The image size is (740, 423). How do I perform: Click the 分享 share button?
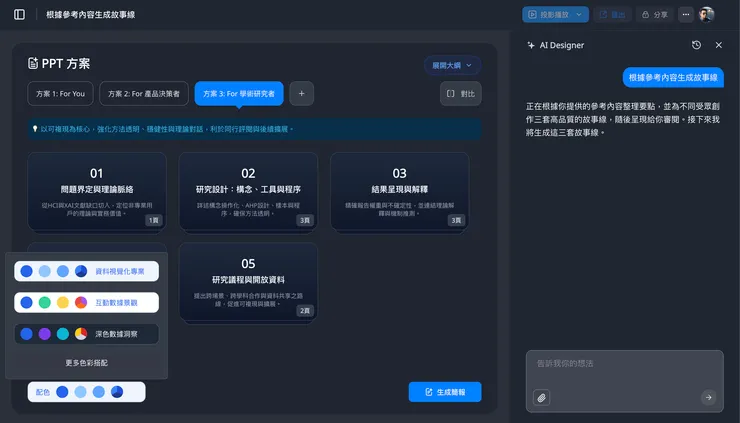pos(655,15)
